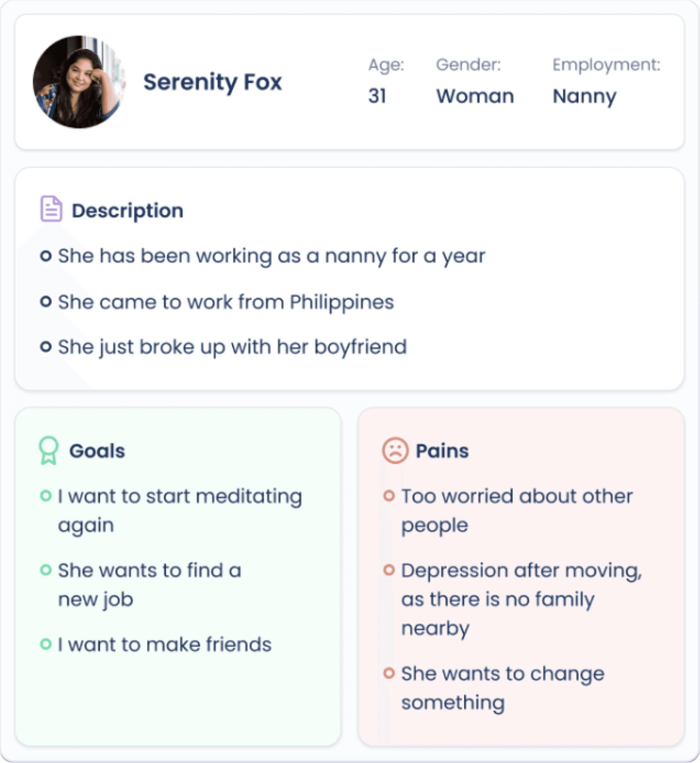The image size is (700, 763).
Task: Click the age value 31
Action: point(377,96)
